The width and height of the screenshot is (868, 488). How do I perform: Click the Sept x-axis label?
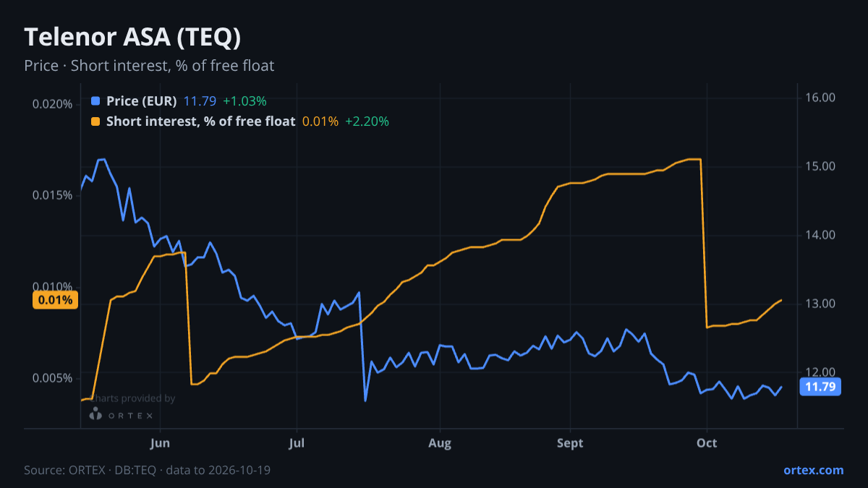571,443
